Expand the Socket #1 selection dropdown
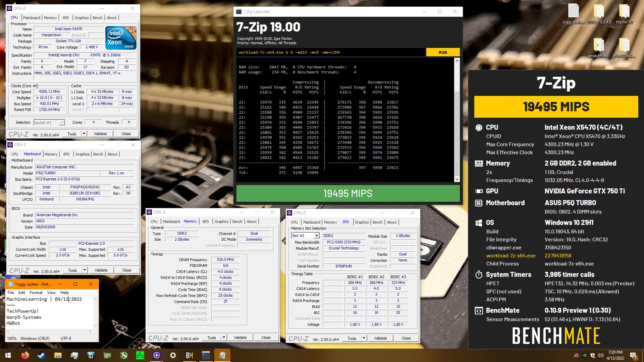 click(62, 123)
